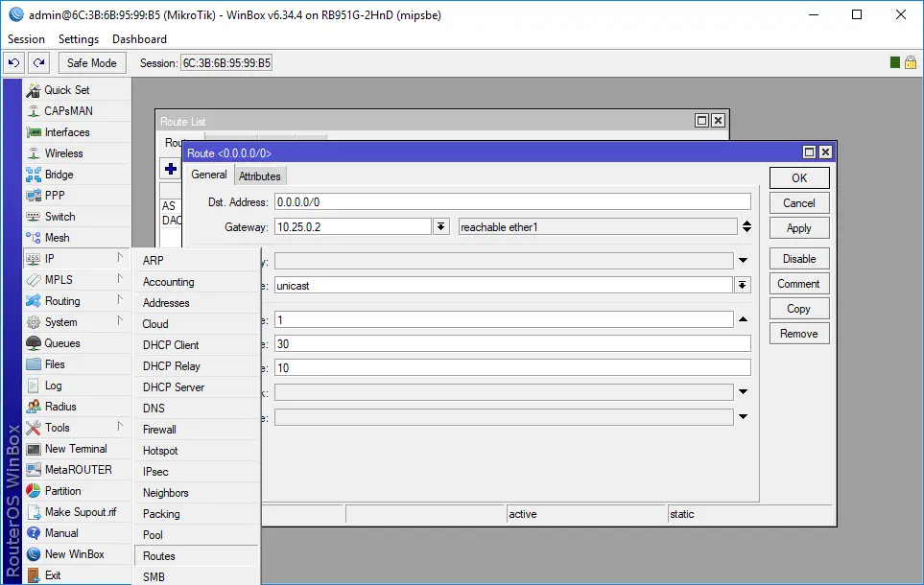Toggle Safe Mode button
The width and height of the screenshot is (924, 585).
point(92,62)
